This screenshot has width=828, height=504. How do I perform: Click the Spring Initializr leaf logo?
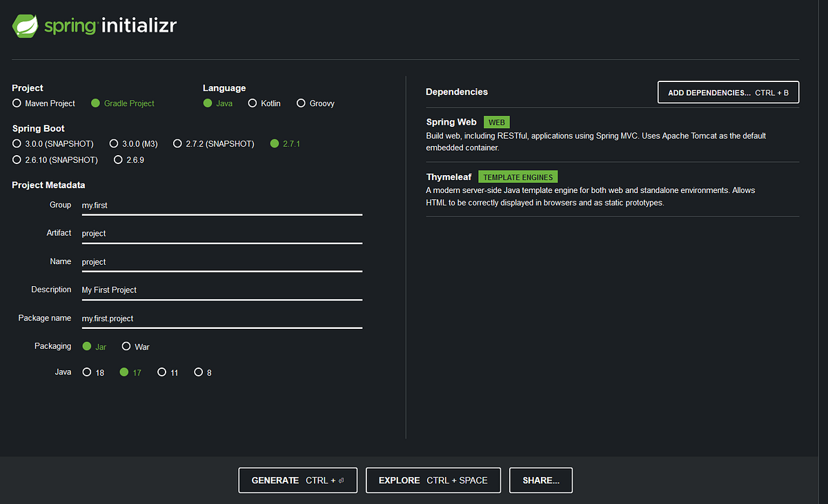[x=25, y=26]
